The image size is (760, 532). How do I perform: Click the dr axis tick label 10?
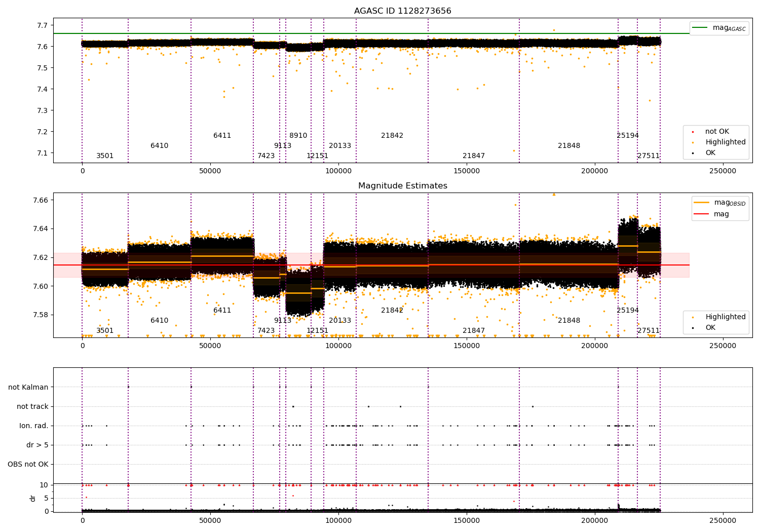point(44,485)
